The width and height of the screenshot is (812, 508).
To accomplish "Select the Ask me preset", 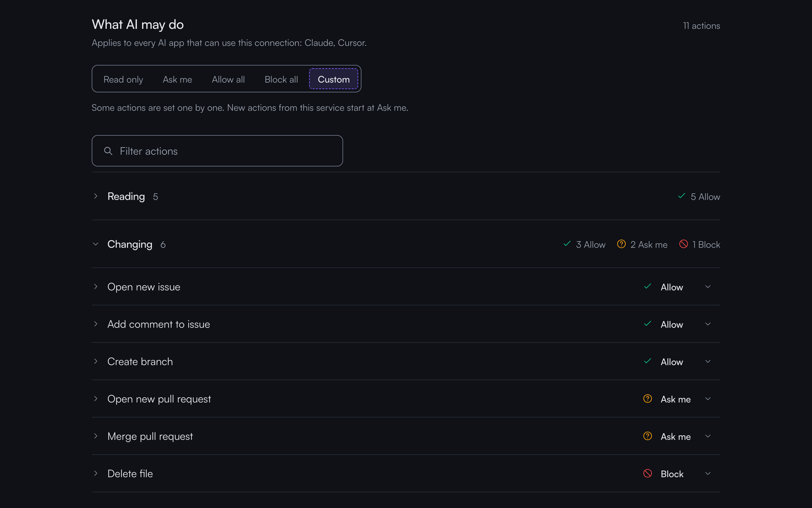I will (178, 79).
